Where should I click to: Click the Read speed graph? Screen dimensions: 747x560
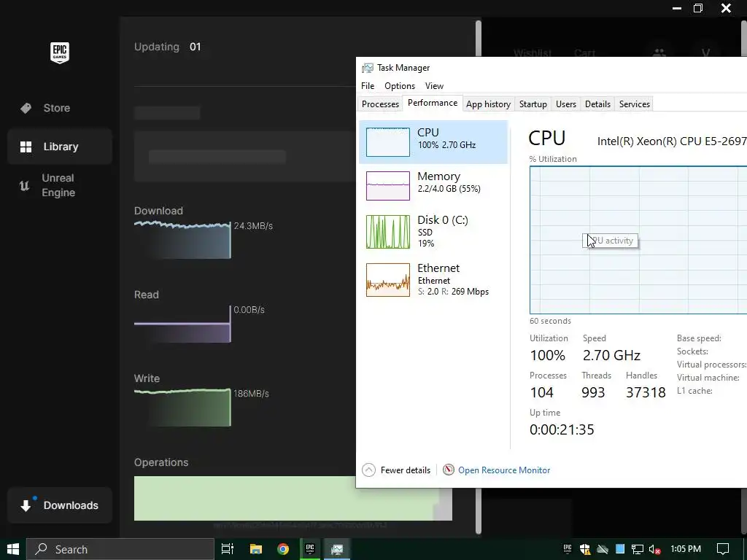(182, 324)
